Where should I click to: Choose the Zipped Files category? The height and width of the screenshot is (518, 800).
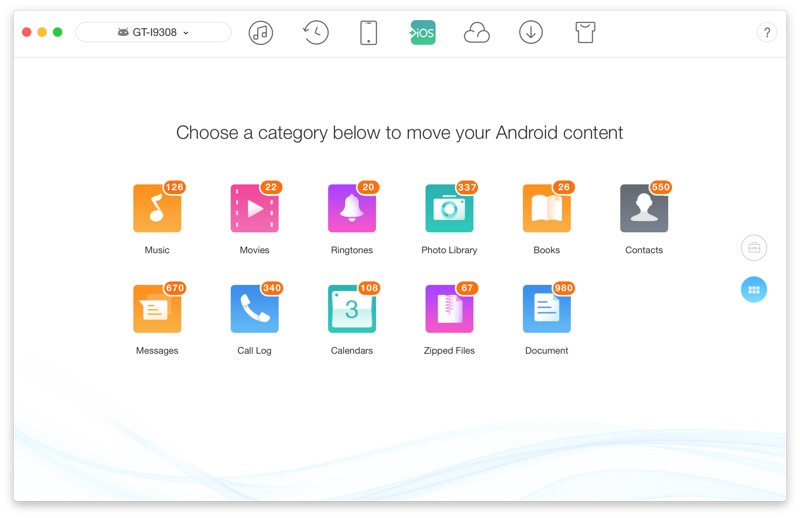tap(449, 309)
